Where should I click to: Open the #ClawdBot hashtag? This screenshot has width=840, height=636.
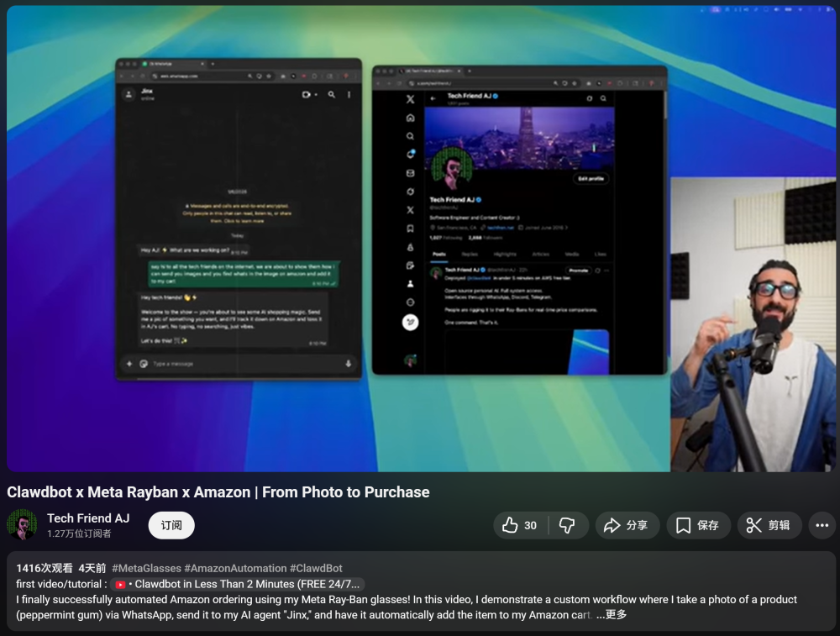pos(316,568)
